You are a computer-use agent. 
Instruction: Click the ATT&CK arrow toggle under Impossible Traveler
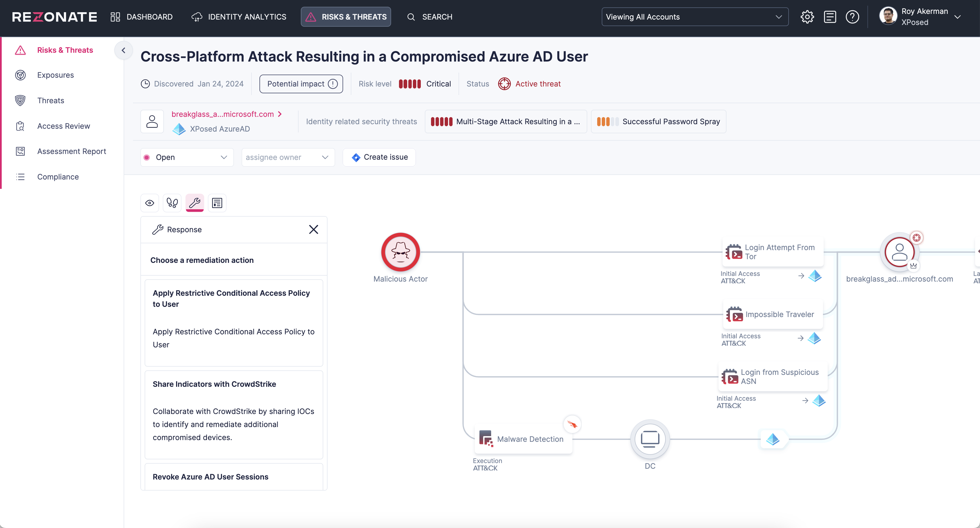[801, 339]
